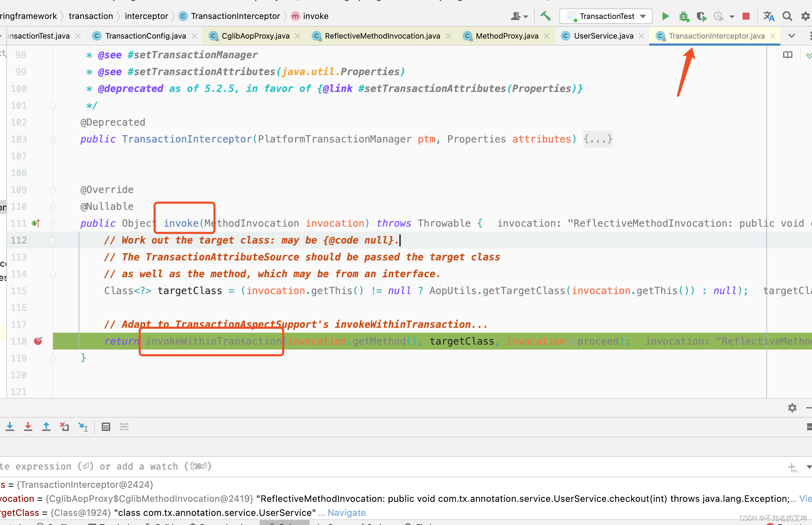Switch to MethodProxy.java tab
Image resolution: width=812 pixels, height=525 pixels.
506,36
